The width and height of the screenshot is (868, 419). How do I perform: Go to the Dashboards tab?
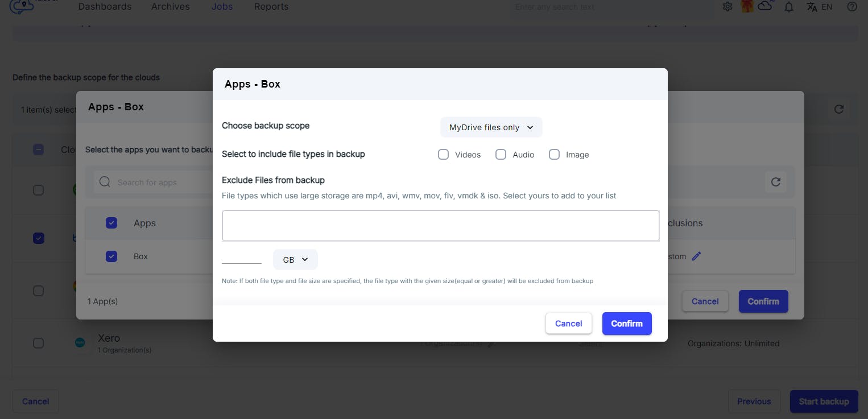(x=105, y=7)
